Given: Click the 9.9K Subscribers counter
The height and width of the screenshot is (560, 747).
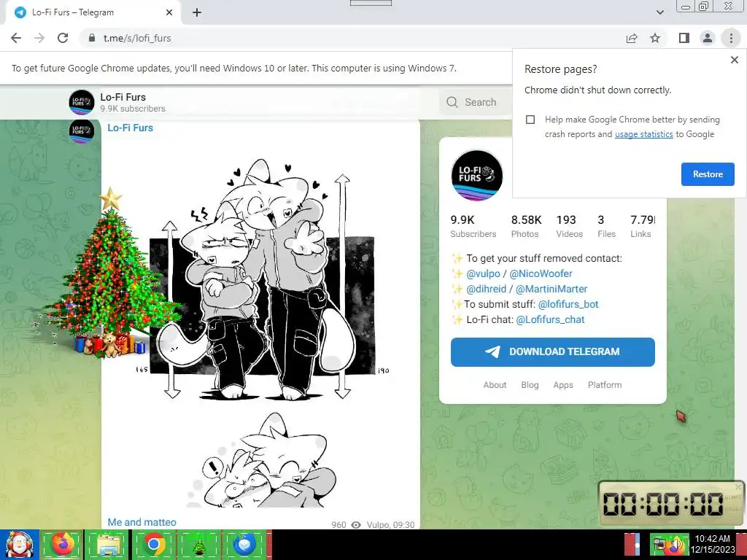Looking at the screenshot, I should coord(473,226).
